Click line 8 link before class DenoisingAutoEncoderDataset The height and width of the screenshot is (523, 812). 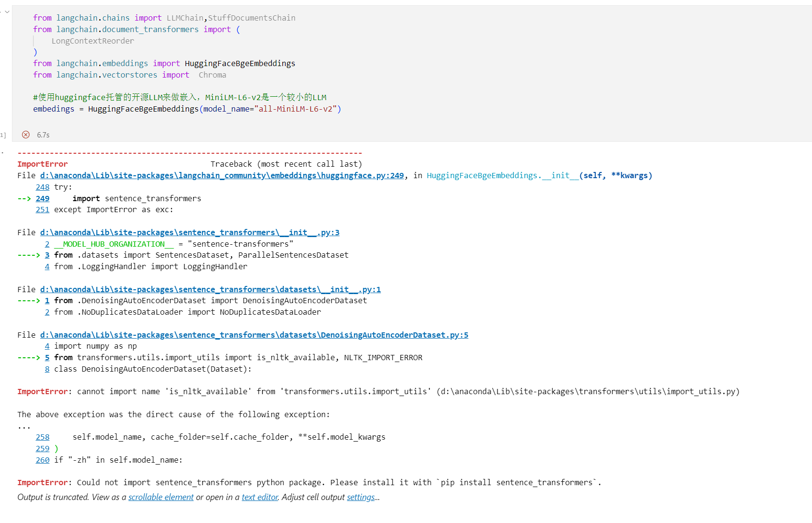tap(47, 369)
